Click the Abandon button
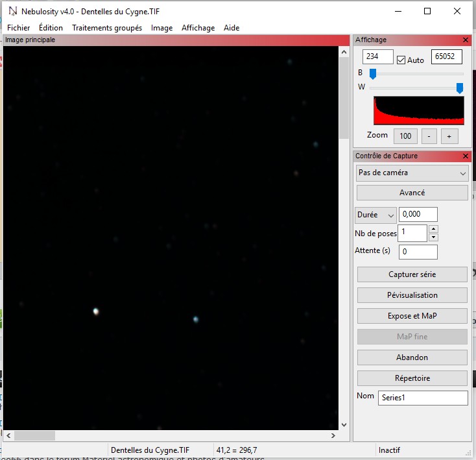 coord(412,357)
